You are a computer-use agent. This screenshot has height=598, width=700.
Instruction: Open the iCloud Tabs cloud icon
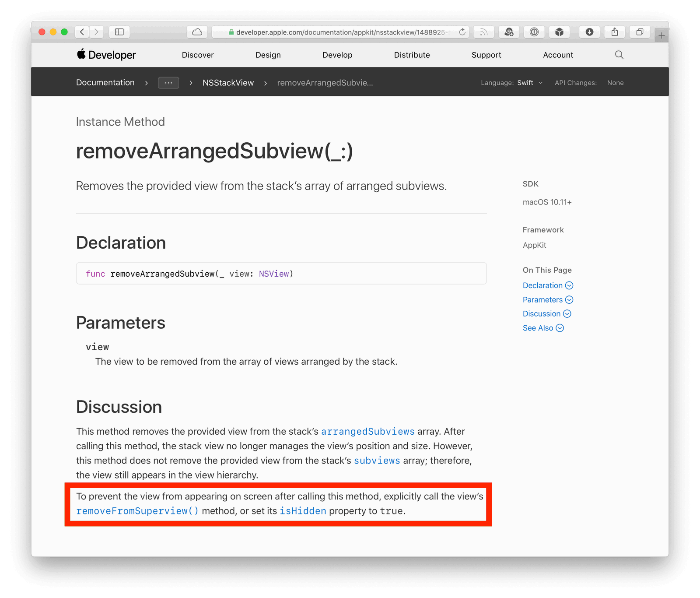(197, 32)
